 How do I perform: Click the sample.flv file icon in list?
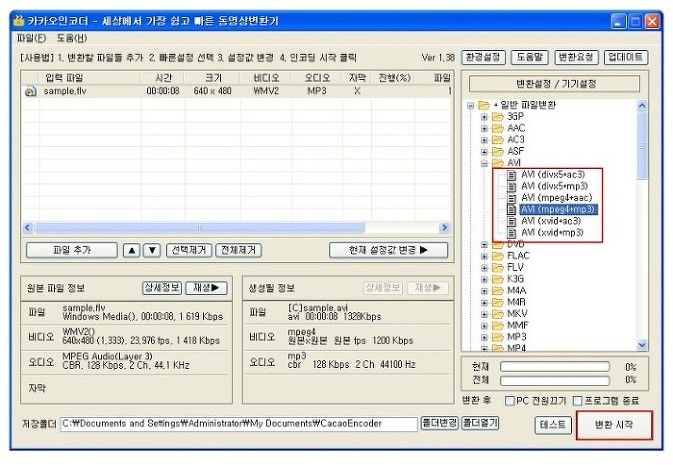31,91
